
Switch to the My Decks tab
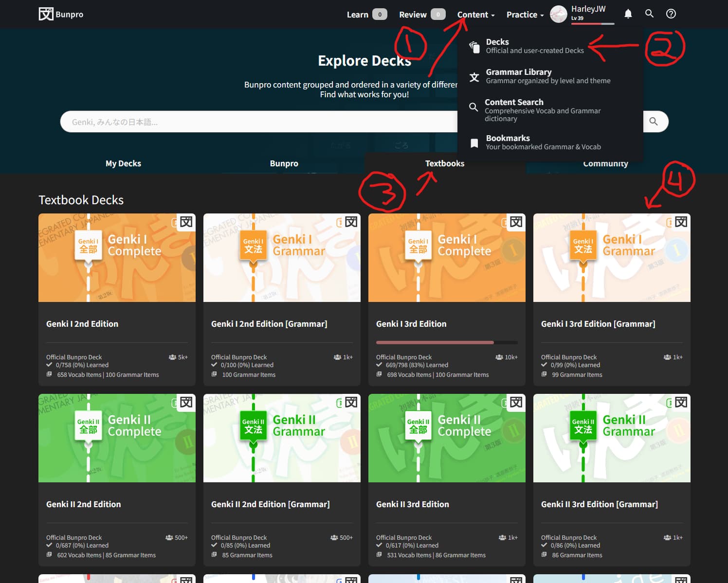tap(123, 163)
